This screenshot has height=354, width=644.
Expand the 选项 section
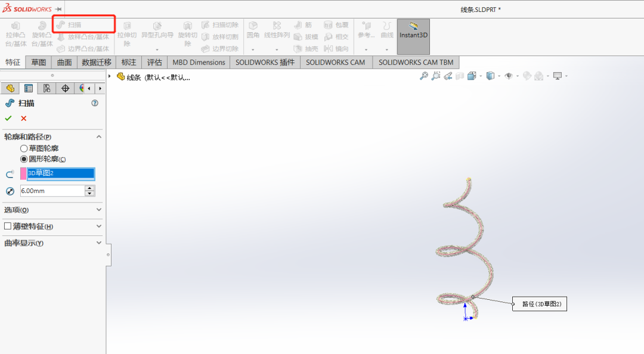[x=99, y=210]
